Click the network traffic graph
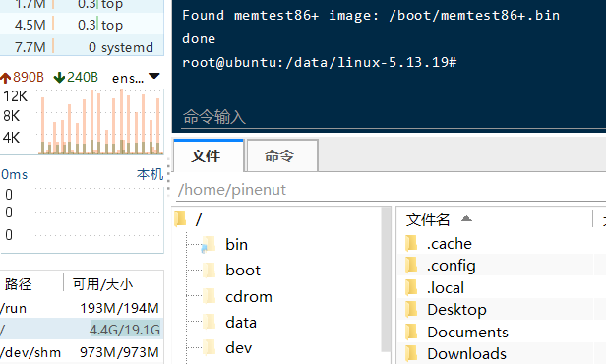This screenshot has height=364, width=606. pos(101,122)
